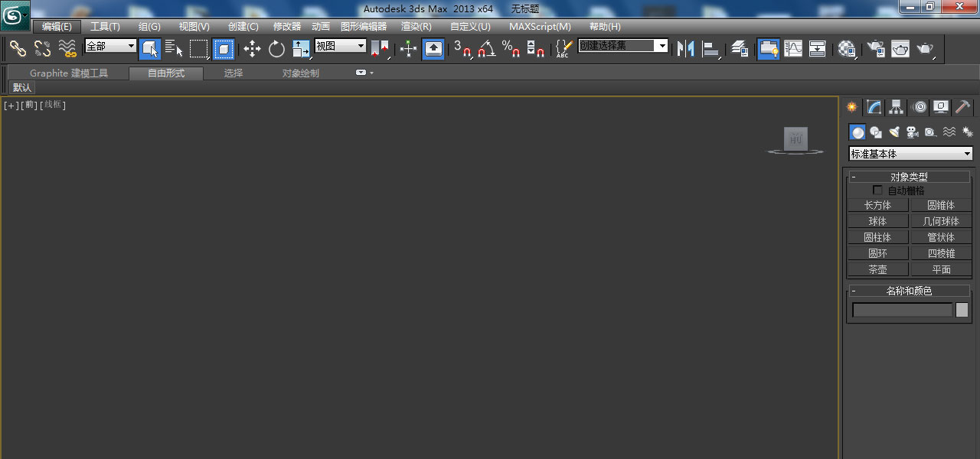This screenshot has height=459, width=980.
Task: Click the viewport [+] menu label
Action: (x=11, y=105)
